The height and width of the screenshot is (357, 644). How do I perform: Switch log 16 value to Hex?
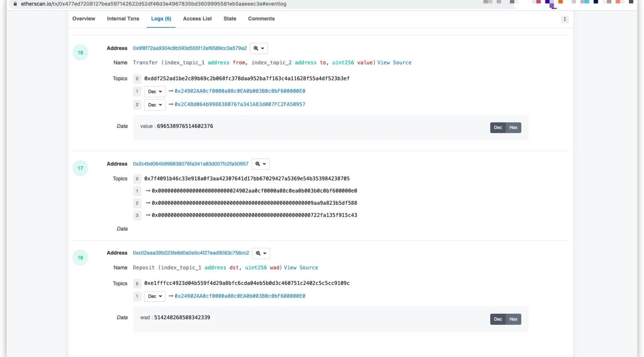tap(513, 127)
